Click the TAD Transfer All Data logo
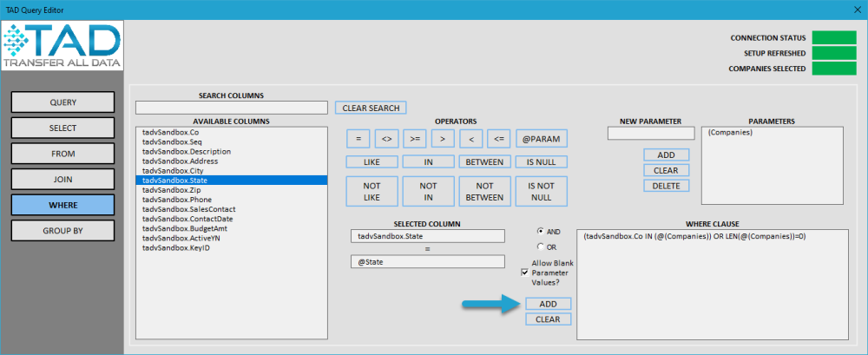This screenshot has width=868, height=355. coord(62,46)
